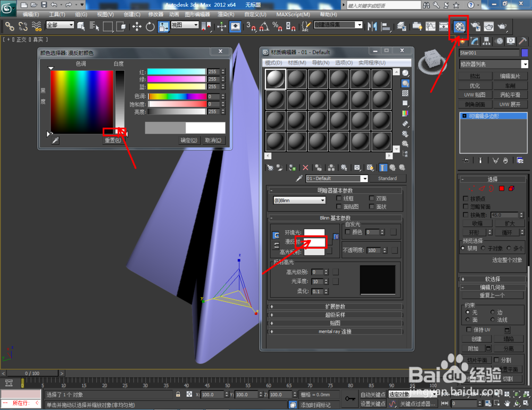532x410 pixels.
Task: Open the 修改器列表 dropdown
Action: pos(494,64)
